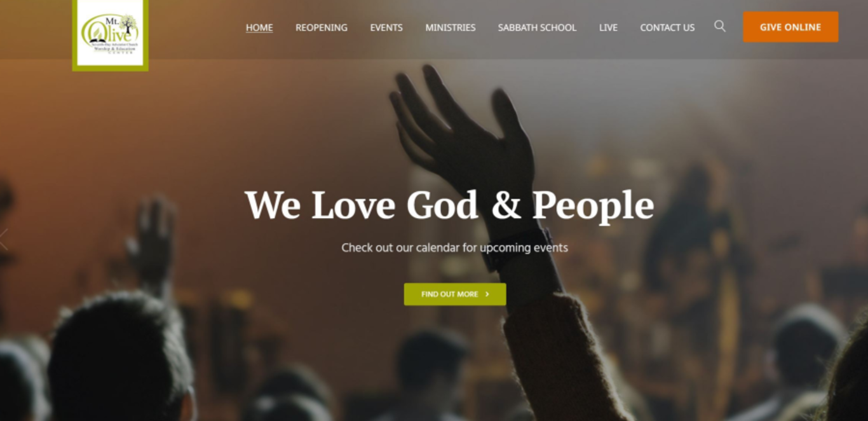Image resolution: width=868 pixels, height=421 pixels.
Task: Click the We Love God & People heading
Action: pyautogui.click(x=449, y=205)
